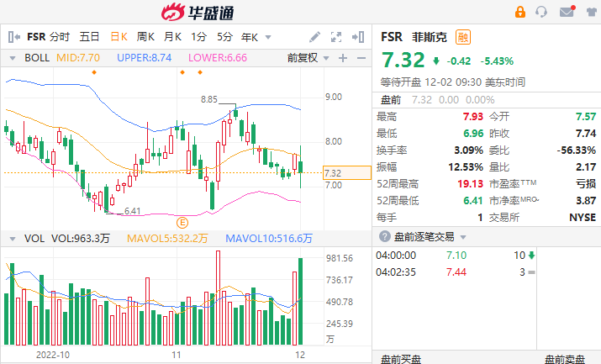
Task: Expand VOL indicator selector triangle
Action: 13,239
